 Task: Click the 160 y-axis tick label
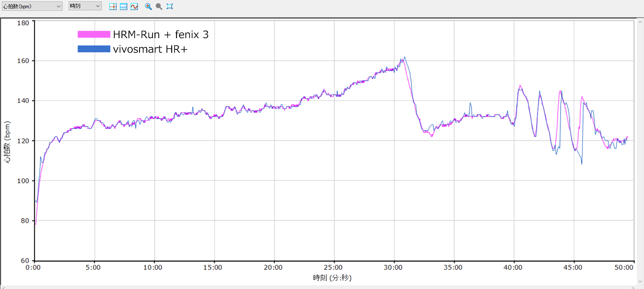point(23,61)
